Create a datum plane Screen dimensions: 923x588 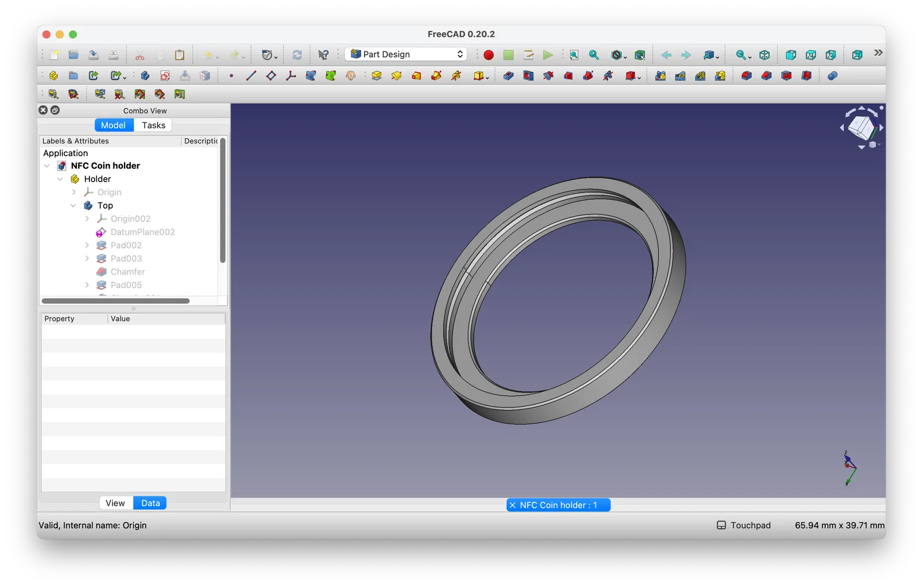point(271,76)
